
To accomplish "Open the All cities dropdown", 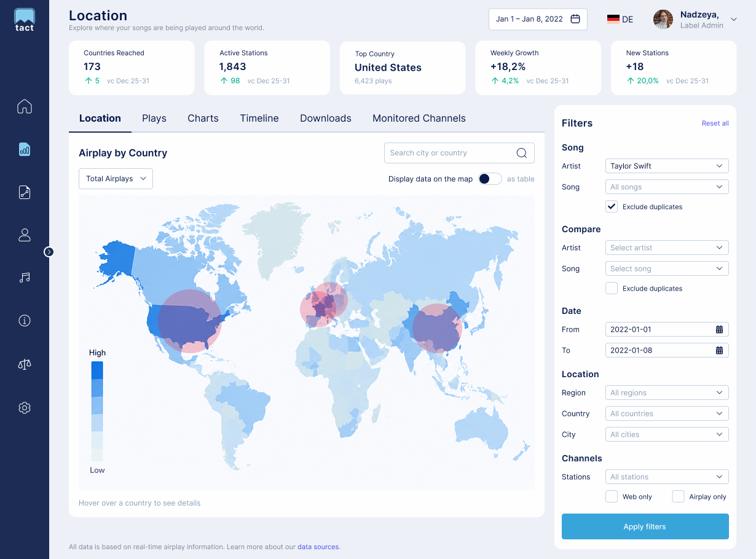I will pos(667,434).
